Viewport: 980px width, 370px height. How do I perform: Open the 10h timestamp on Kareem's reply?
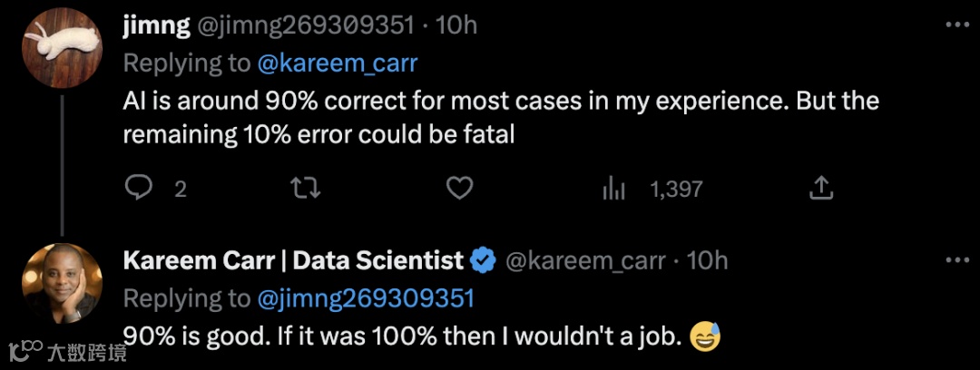pos(707,261)
